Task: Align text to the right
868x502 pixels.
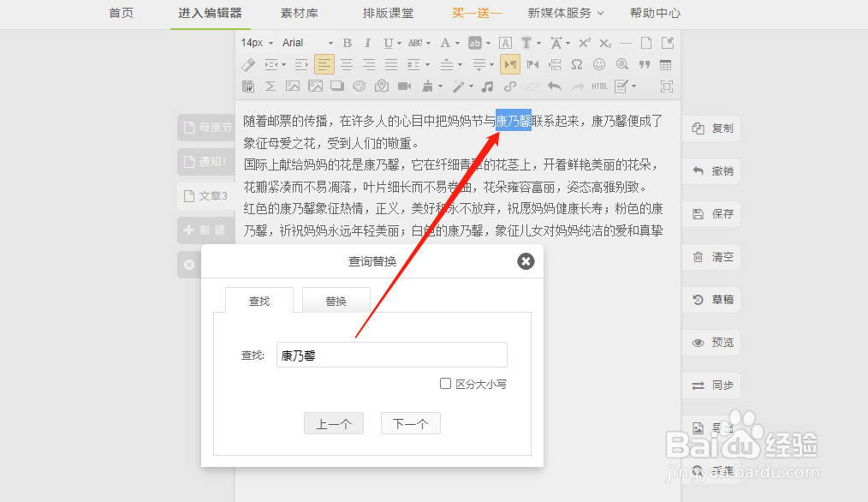Action: coord(369,65)
